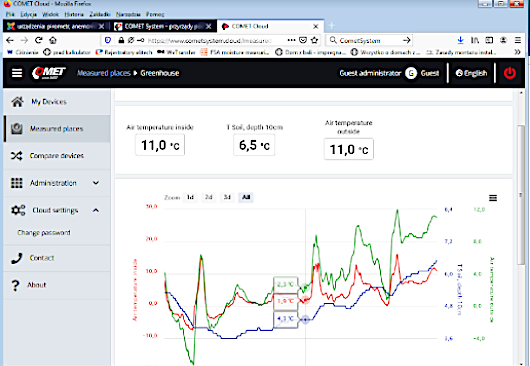The image size is (530, 366).
Task: Click the About question mark icon
Action: (15, 285)
